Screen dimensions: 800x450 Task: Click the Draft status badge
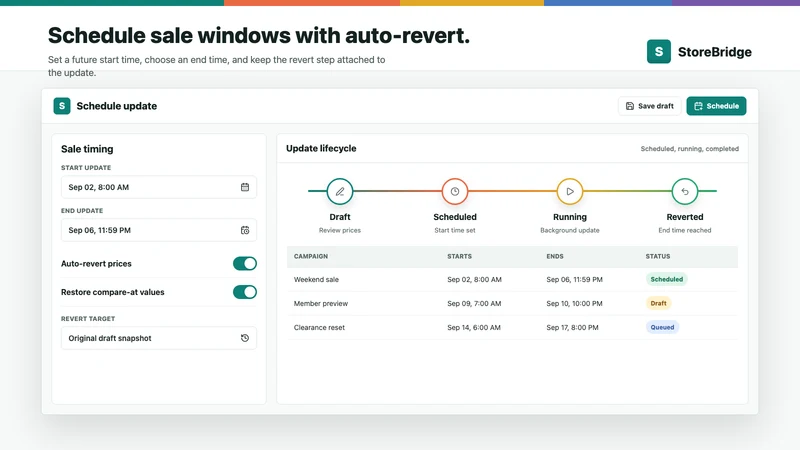click(x=658, y=303)
